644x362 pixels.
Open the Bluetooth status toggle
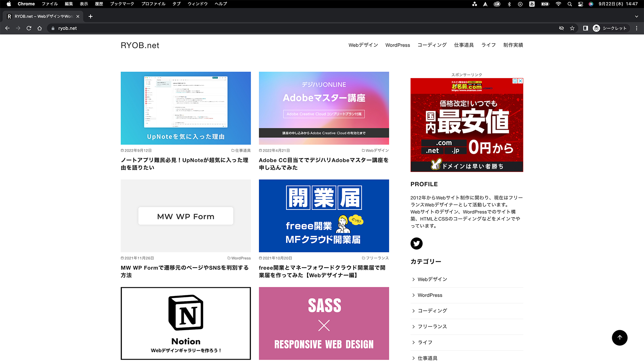click(x=510, y=4)
